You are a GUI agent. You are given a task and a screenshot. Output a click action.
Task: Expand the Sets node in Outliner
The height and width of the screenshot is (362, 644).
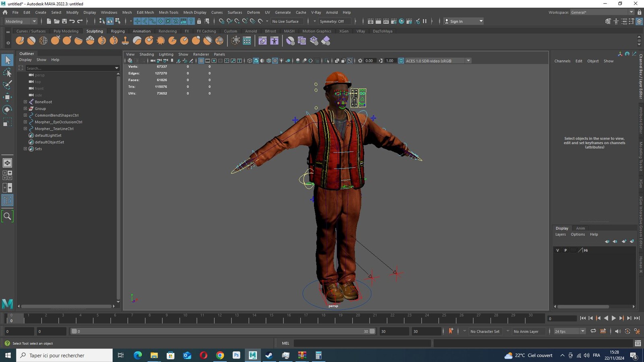click(25, 149)
